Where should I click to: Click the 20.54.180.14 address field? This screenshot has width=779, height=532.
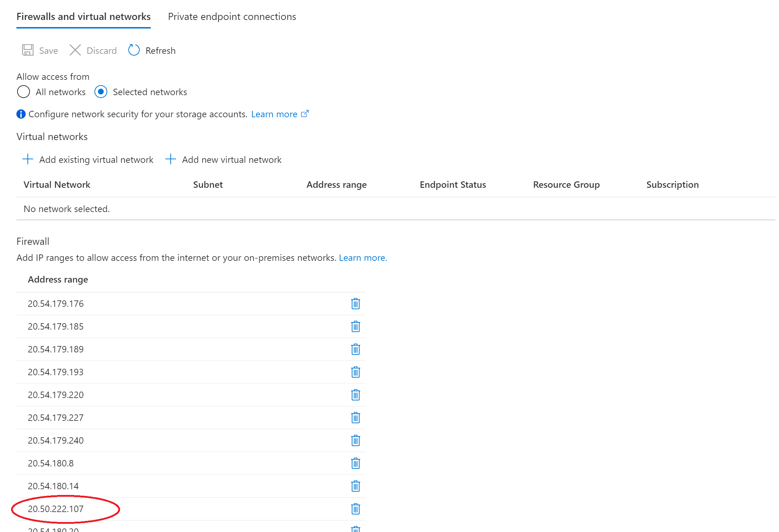(53, 486)
